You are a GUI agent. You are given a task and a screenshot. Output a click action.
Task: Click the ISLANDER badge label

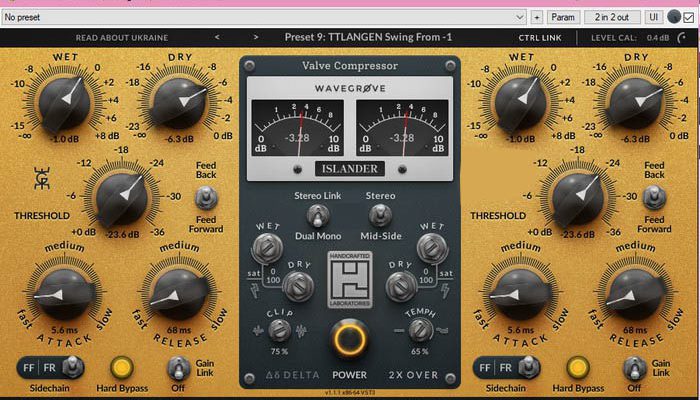click(350, 168)
